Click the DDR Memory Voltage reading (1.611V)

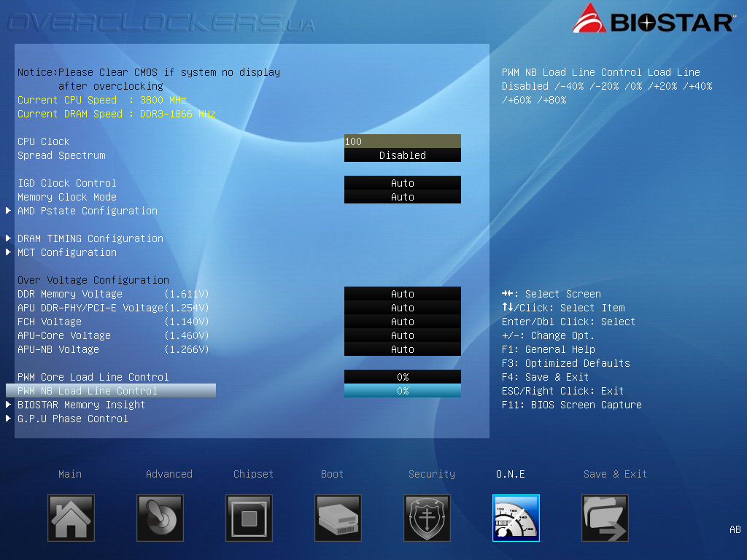[x=187, y=295]
